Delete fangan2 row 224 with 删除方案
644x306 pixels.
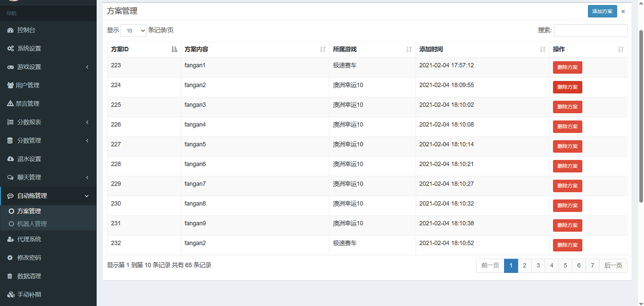pyautogui.click(x=567, y=87)
